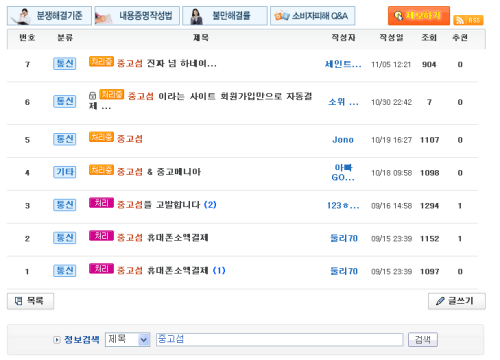This screenshot has height=360, width=500.
Task: Click the date '10/30 22:42'
Action: coord(391,102)
